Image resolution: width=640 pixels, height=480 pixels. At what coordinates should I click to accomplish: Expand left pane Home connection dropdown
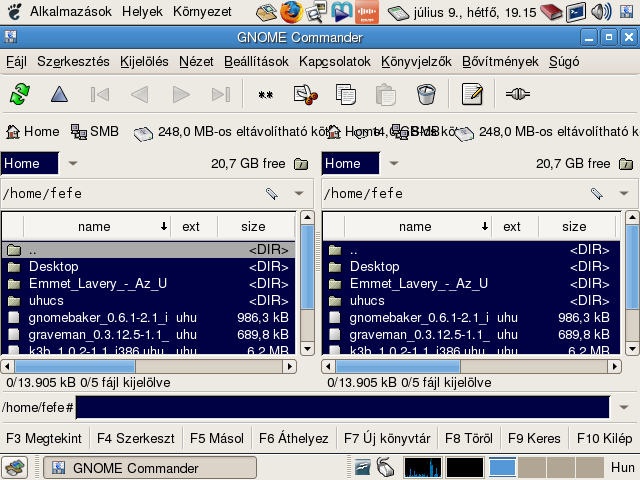pyautogui.click(x=73, y=163)
